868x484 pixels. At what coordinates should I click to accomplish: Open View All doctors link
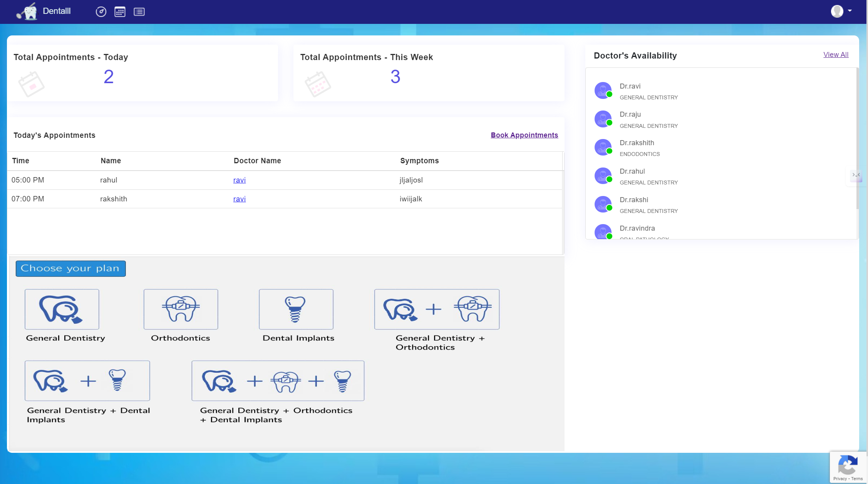coord(836,55)
